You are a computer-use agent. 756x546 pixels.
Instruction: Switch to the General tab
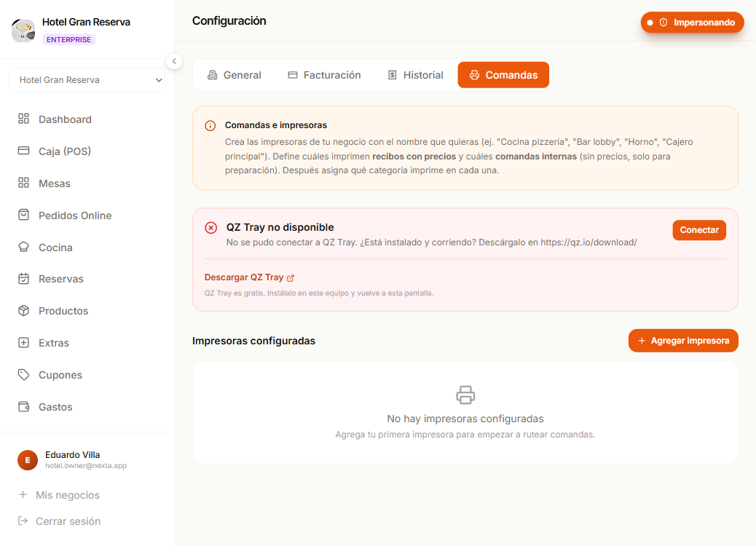234,75
